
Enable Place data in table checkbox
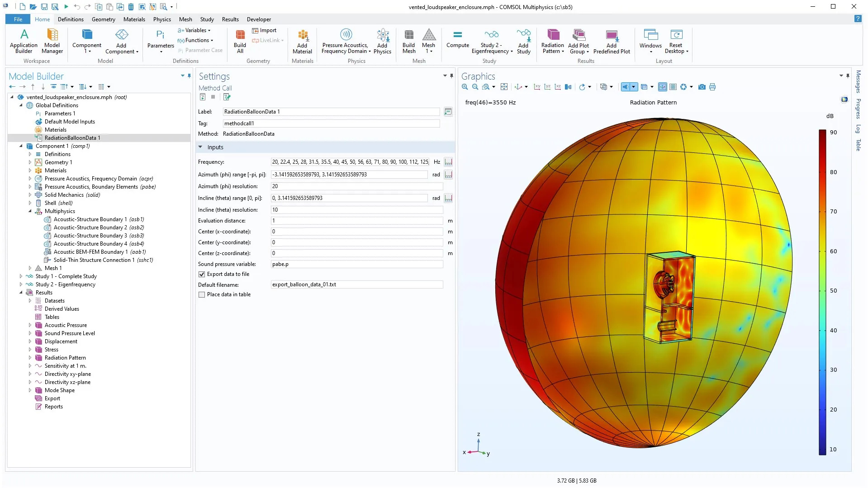pos(202,295)
